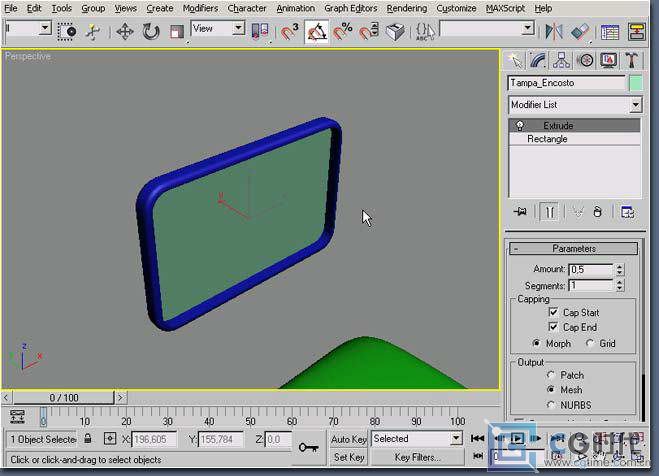659x476 pixels.
Task: Switch to the Utilities hammer tab
Action: pos(632,60)
